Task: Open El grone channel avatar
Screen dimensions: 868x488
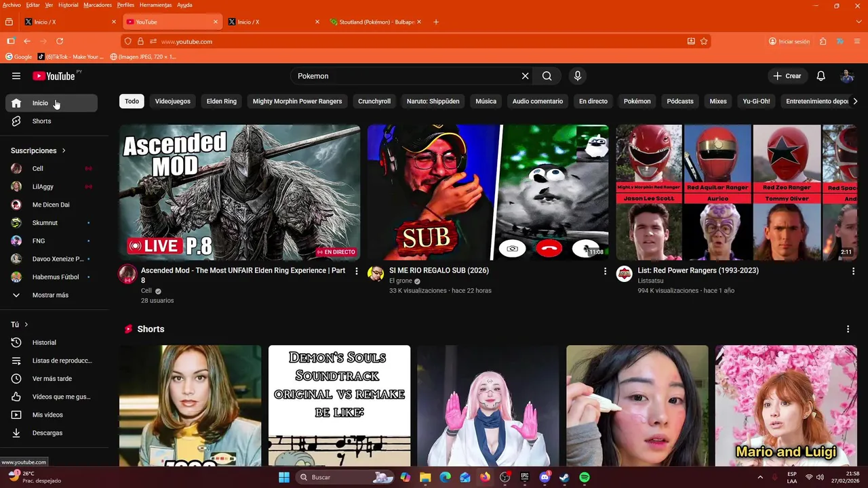Action: point(376,274)
